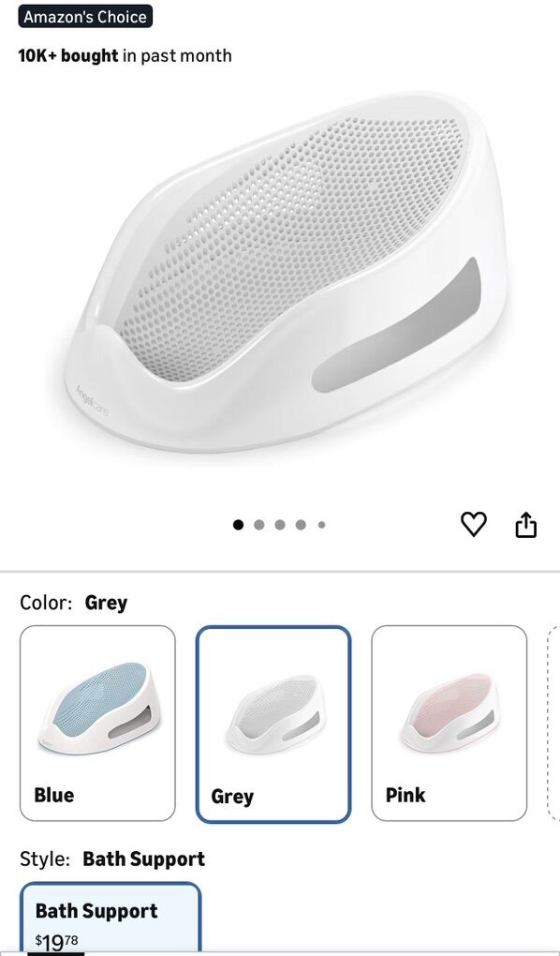Tap the Amazon's Choice badge
The height and width of the screenshot is (956, 560).
coord(84,16)
